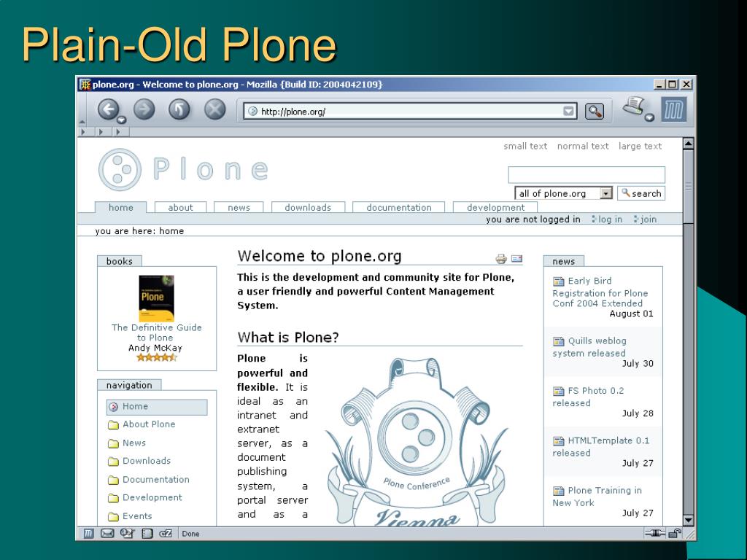Viewport: 747px width, 560px height.
Task: Open Quills weblog system released news item
Action: pyautogui.click(x=589, y=346)
